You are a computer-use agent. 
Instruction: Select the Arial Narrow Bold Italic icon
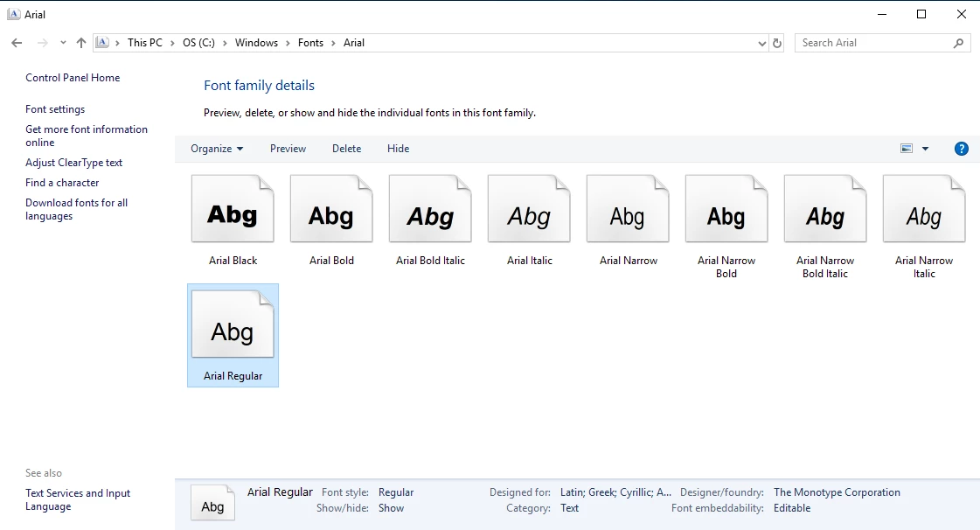pyautogui.click(x=825, y=209)
